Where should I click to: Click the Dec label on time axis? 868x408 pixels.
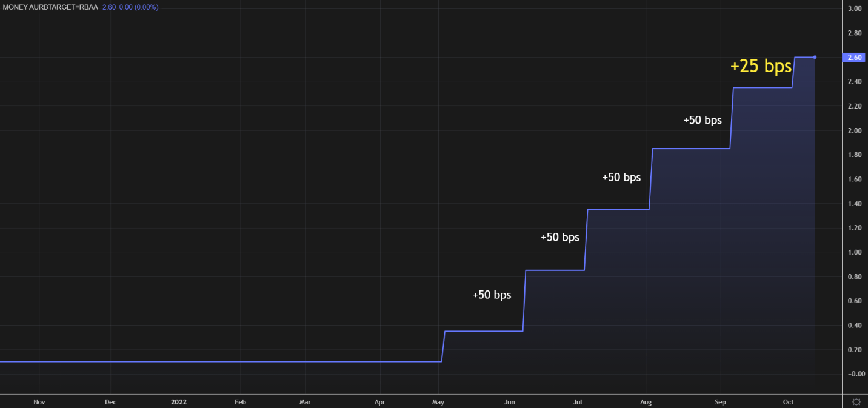(x=110, y=402)
